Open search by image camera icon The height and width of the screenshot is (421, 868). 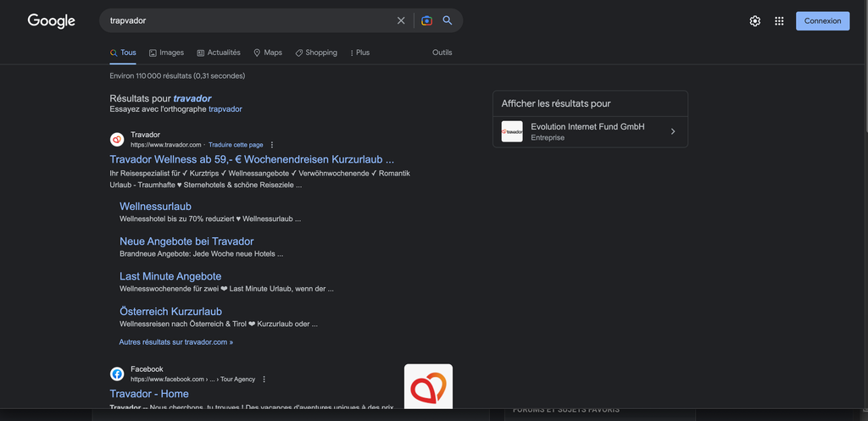click(x=426, y=20)
